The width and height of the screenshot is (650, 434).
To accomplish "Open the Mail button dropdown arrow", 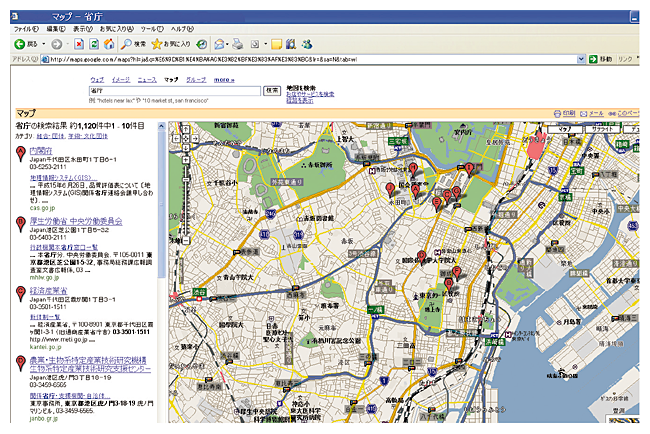I will (227, 44).
